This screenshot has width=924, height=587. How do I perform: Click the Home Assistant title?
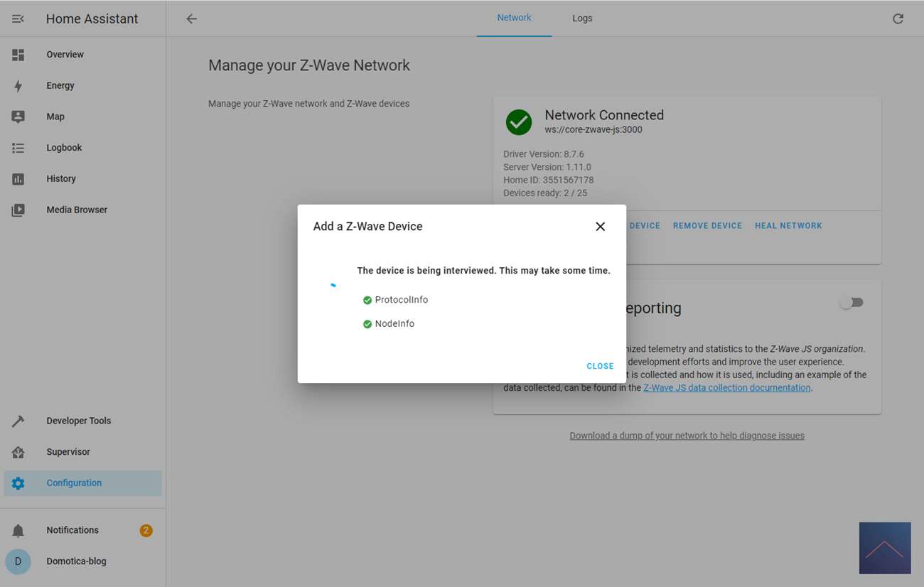(92, 19)
